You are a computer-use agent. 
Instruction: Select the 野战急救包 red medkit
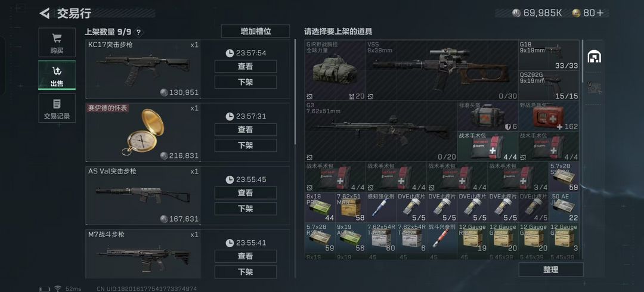pyautogui.click(x=549, y=116)
